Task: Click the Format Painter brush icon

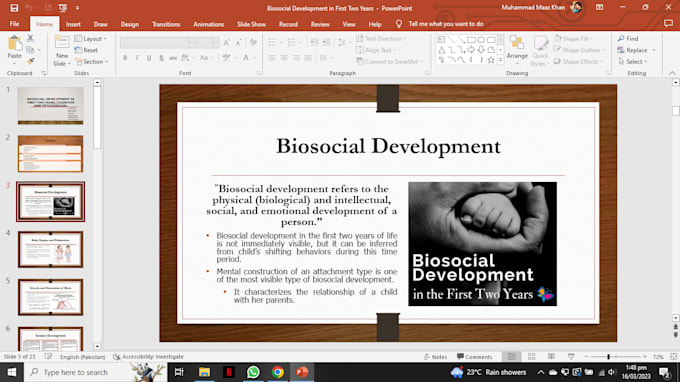Action: 30,62
